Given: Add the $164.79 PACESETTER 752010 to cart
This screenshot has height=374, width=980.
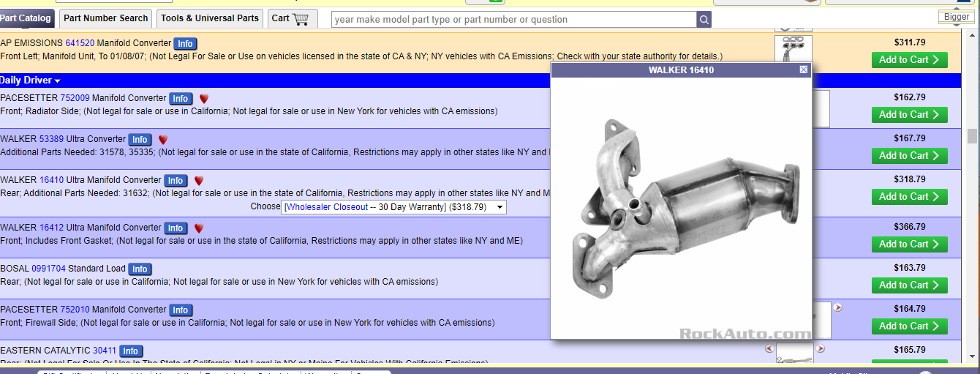Looking at the screenshot, I should point(909,326).
